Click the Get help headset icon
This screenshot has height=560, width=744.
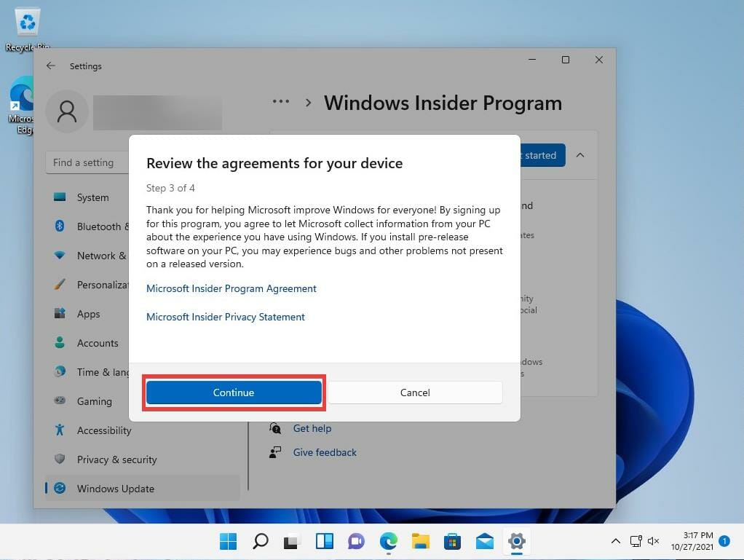pyautogui.click(x=275, y=428)
